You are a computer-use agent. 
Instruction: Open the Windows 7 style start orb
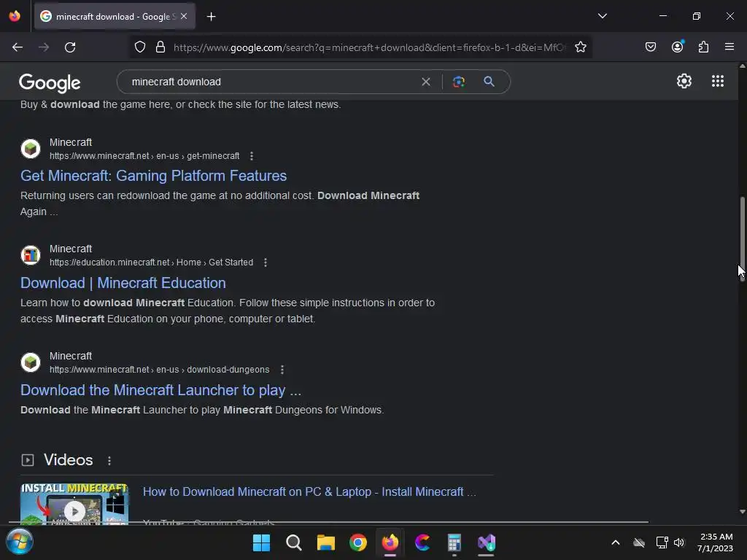coord(20,542)
